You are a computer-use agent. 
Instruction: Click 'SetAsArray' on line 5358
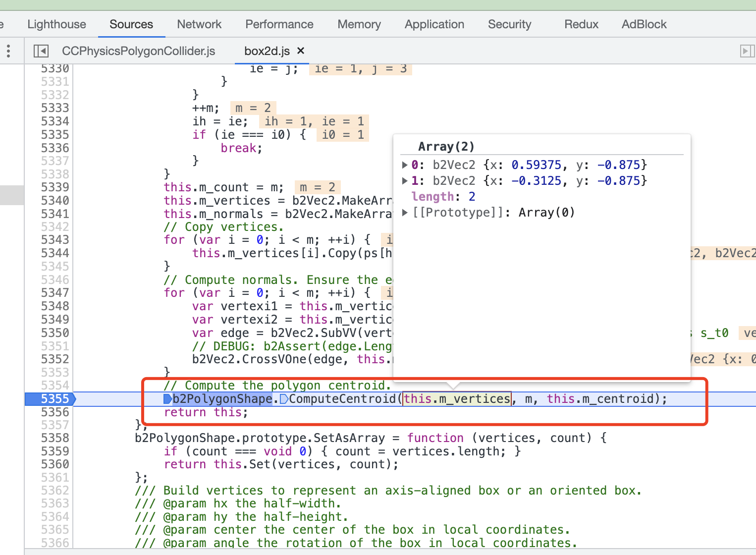[350, 438]
